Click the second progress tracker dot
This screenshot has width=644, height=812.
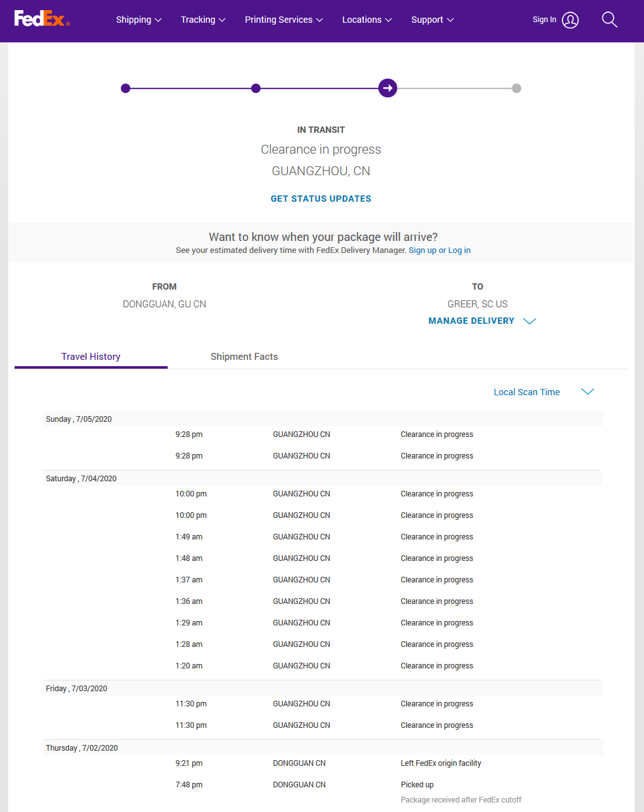[x=256, y=89]
